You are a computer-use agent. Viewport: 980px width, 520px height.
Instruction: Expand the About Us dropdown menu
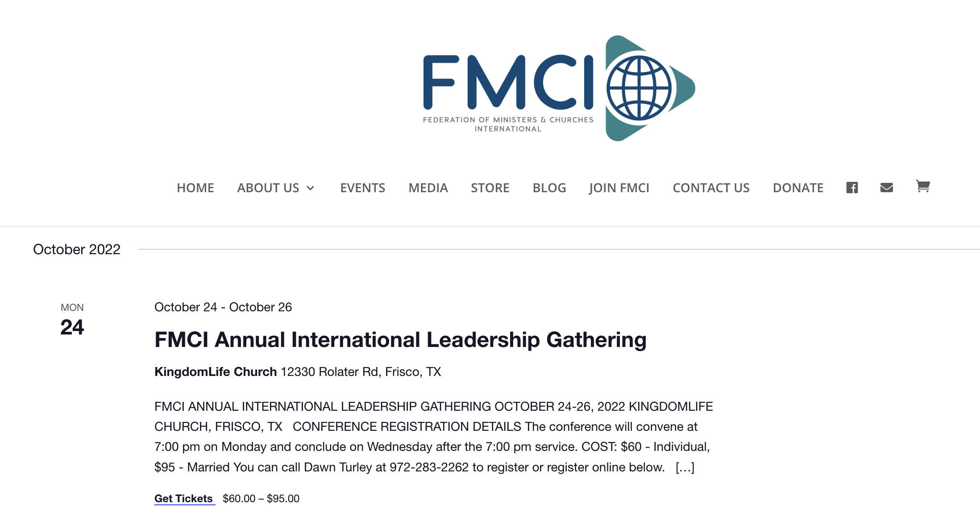[x=276, y=188]
